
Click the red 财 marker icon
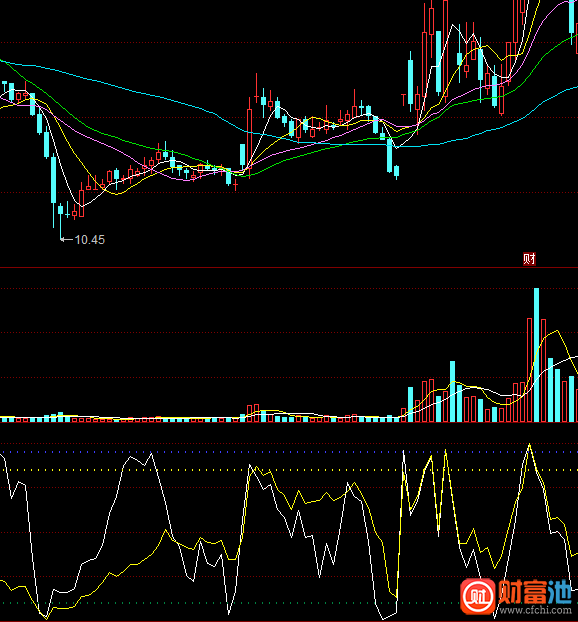529,259
